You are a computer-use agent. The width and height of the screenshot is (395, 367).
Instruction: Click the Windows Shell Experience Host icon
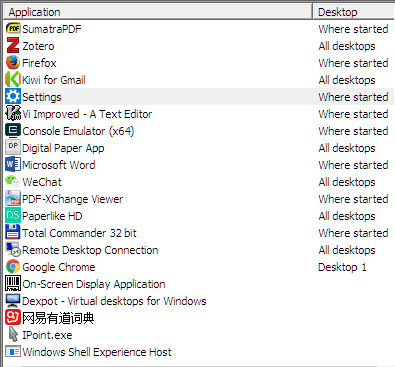click(x=13, y=352)
